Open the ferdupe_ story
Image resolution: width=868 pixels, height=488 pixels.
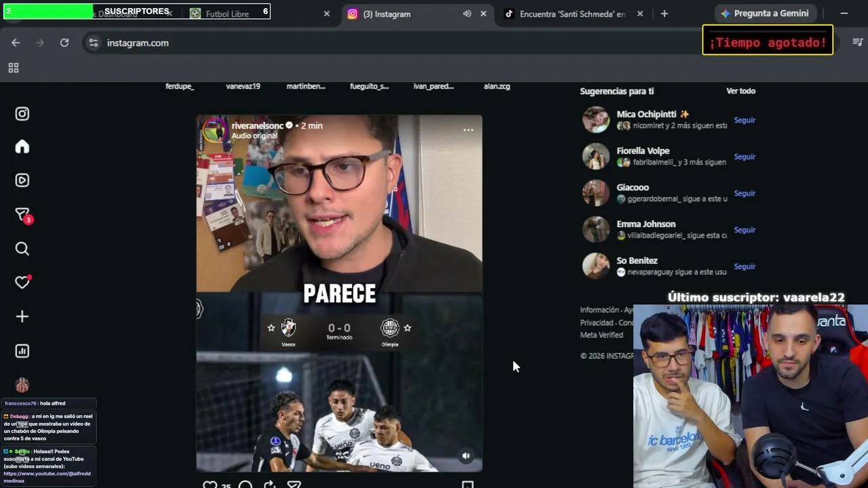pos(180,86)
